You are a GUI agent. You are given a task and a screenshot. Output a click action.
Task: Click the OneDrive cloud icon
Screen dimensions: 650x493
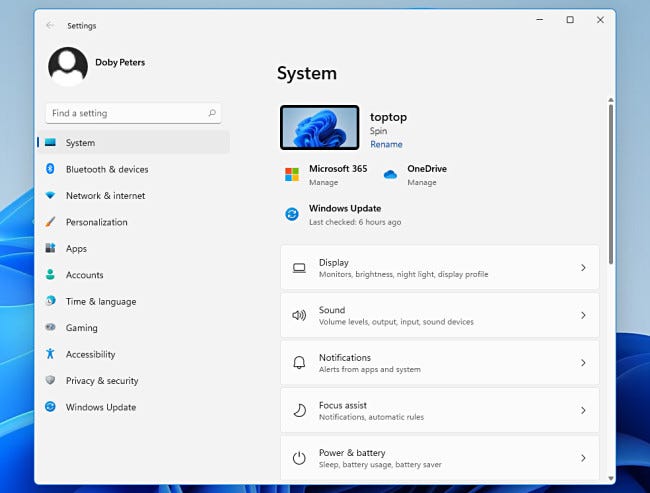tap(390, 175)
